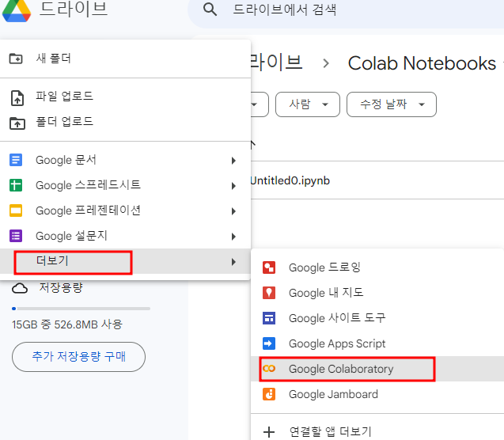Click the orange Colaboratory CO icon
Viewport: 504px width, 440px height.
269,368
